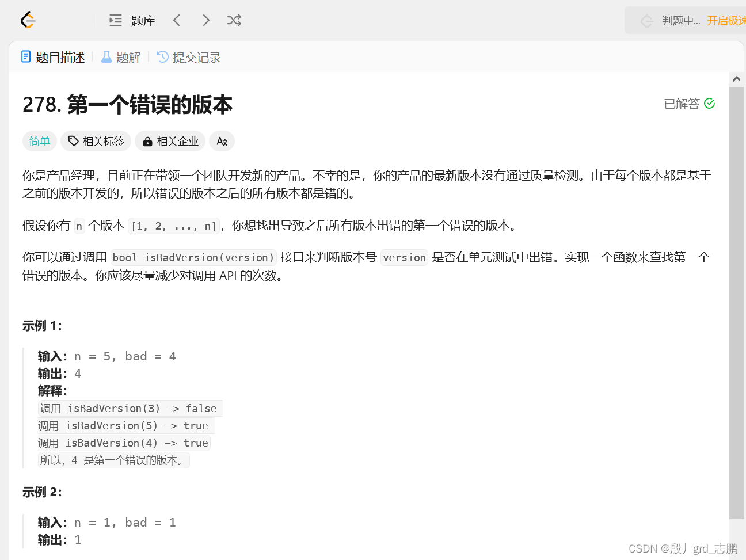Screen dimensions: 746x560
Task: Click the inline code bool isBadVersion(version)
Action: pos(193,257)
